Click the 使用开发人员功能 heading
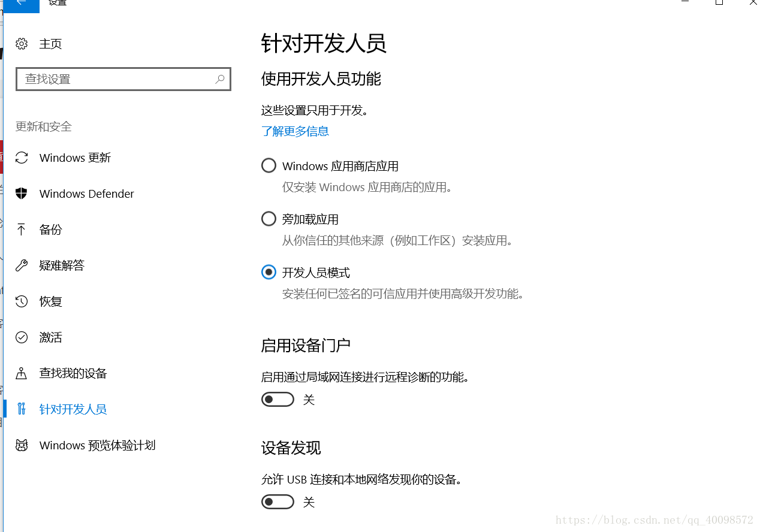Image resolution: width=760 pixels, height=532 pixels. tap(321, 79)
